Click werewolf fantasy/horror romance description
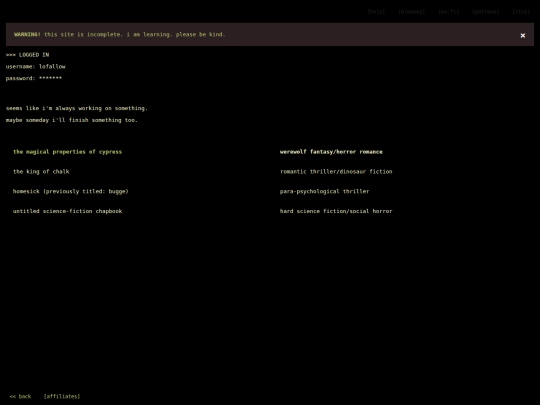 point(331,152)
